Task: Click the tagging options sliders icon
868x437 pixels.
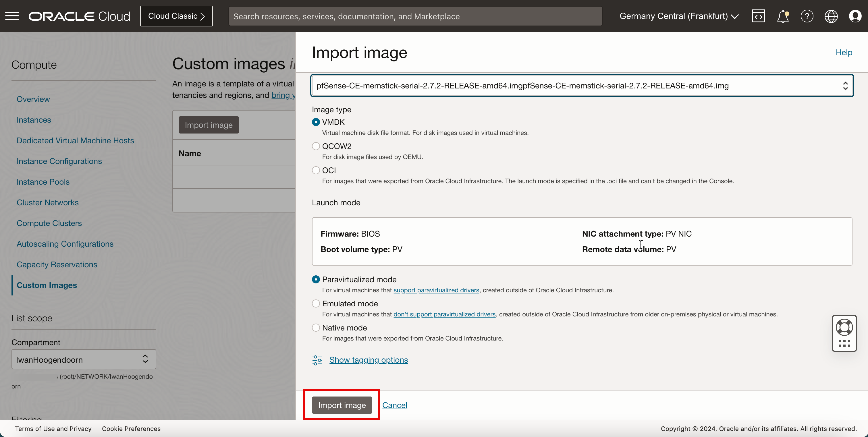Action: (x=317, y=360)
